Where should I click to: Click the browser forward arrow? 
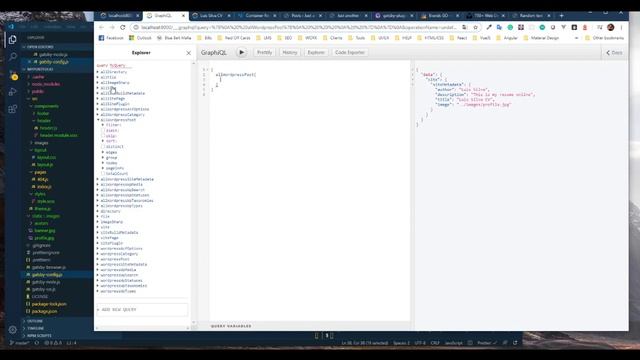(112, 27)
